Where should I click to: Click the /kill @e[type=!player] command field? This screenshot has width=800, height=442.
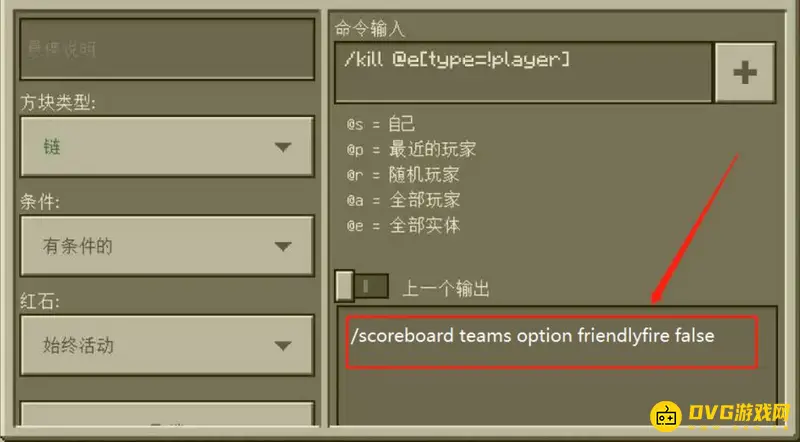523,72
